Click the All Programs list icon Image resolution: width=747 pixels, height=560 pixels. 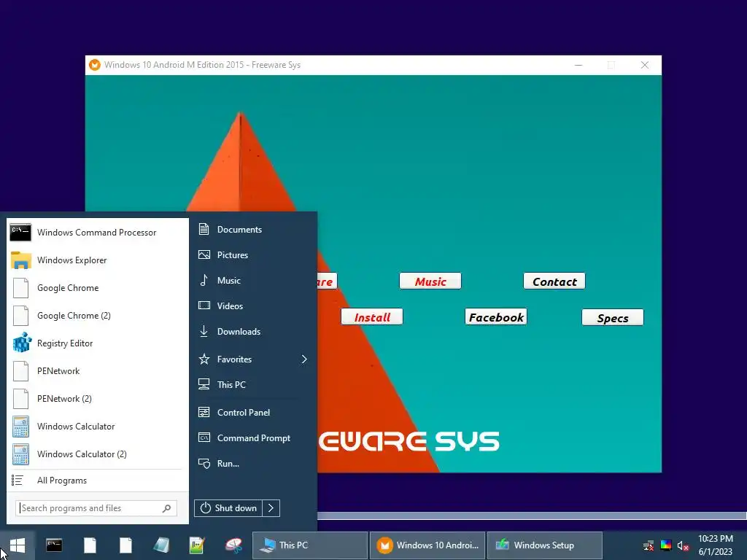click(x=18, y=481)
